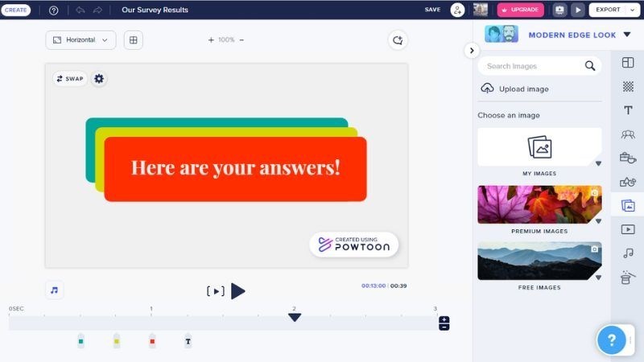Open the help question mark in top bar
Screen dimensions: 644x362
[53, 10]
